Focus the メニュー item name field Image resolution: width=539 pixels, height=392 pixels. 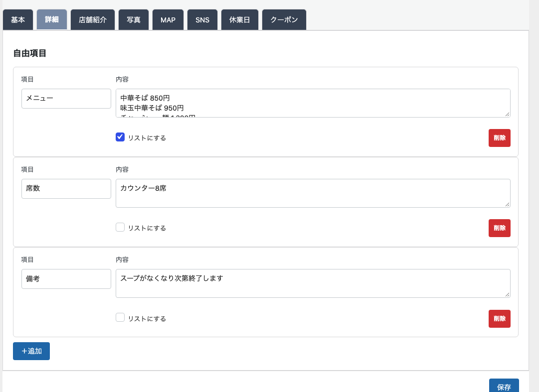pyautogui.click(x=66, y=99)
